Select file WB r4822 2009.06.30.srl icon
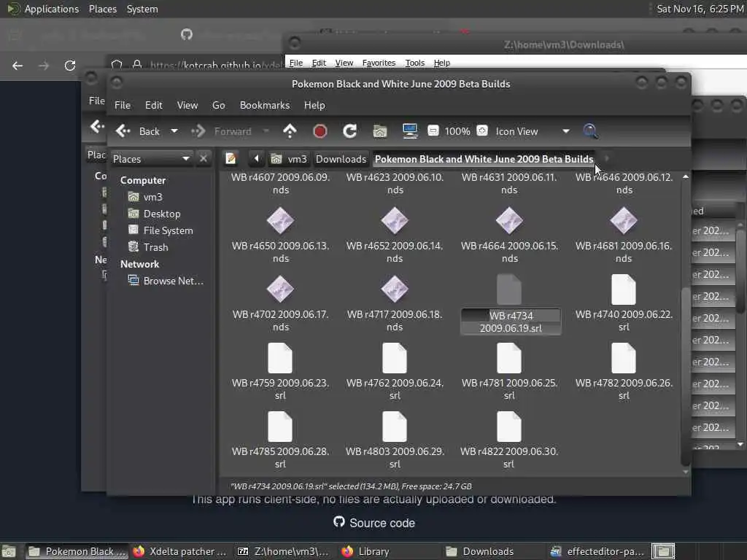 tap(508, 426)
